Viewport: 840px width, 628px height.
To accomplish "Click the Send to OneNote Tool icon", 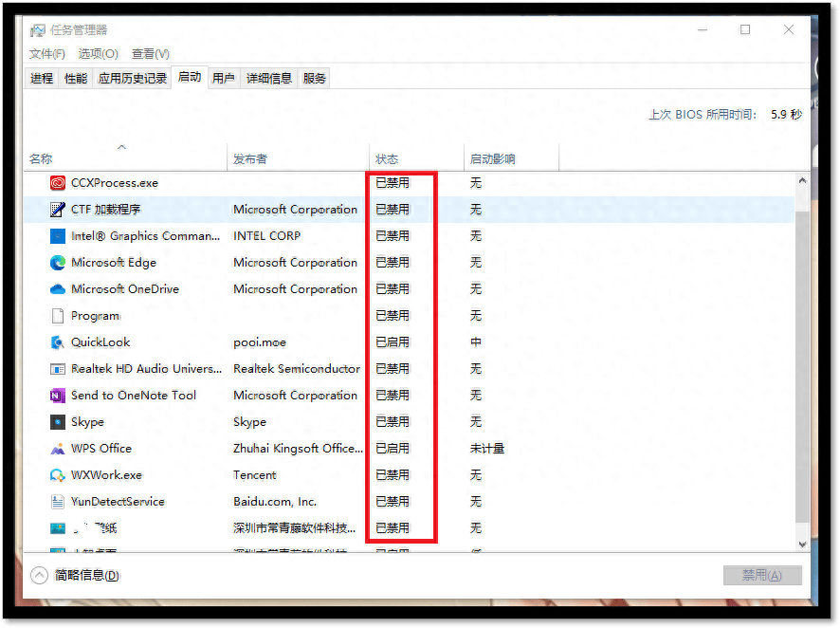I will coord(57,396).
